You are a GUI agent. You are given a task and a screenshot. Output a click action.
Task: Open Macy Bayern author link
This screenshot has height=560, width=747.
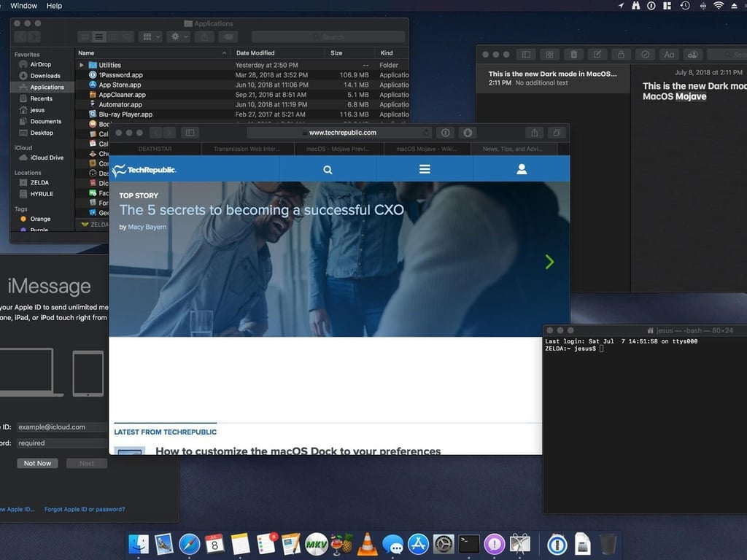click(x=147, y=227)
